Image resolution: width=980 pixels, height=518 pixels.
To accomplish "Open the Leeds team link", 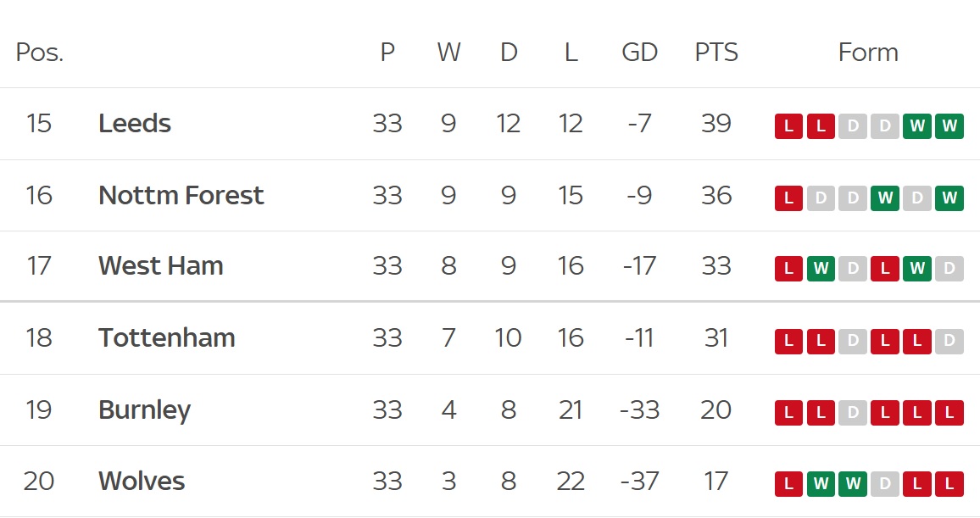I will pyautogui.click(x=135, y=124).
